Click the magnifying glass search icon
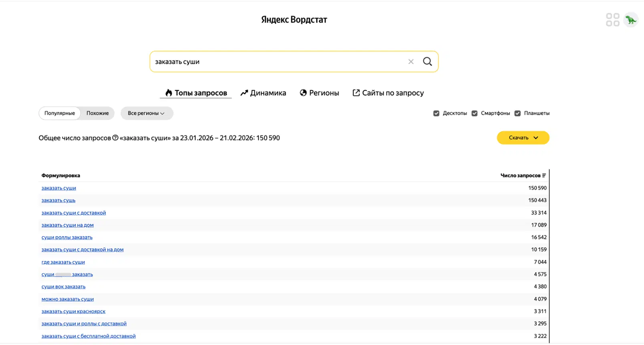644x345 pixels. click(427, 62)
